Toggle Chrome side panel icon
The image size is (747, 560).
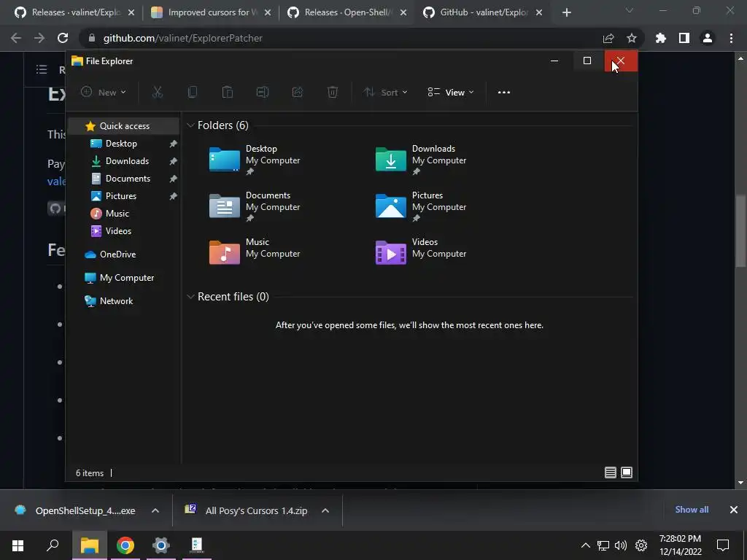[x=684, y=38]
